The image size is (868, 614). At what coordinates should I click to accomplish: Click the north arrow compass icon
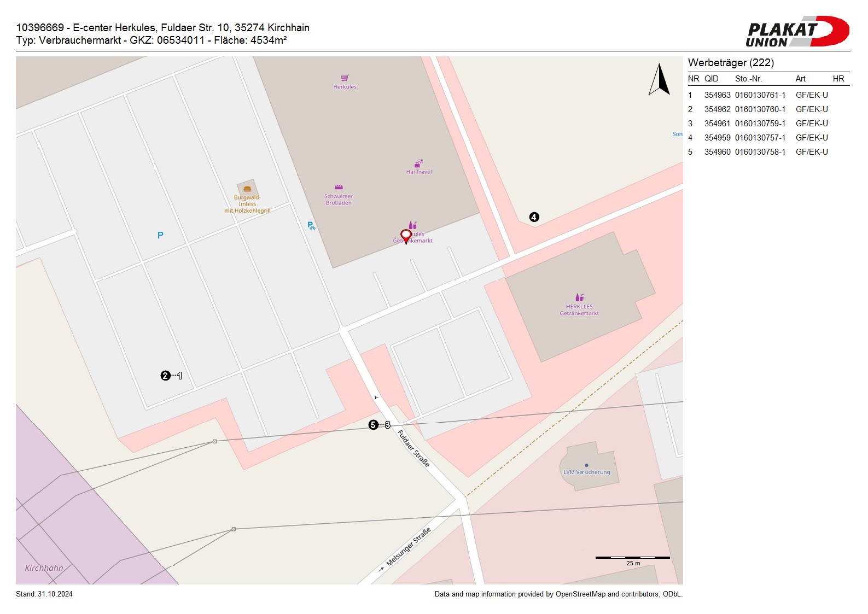tap(660, 80)
